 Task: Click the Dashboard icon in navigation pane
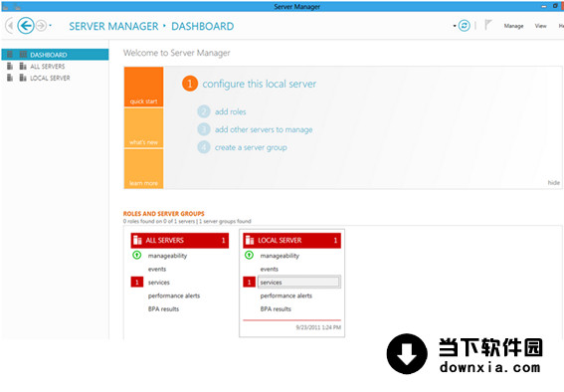(x=23, y=55)
